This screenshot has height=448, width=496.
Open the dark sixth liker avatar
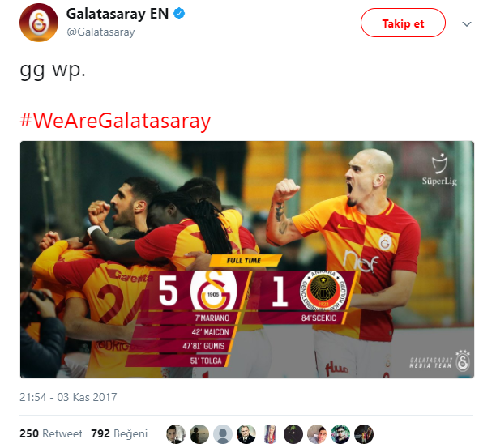pos(293,434)
